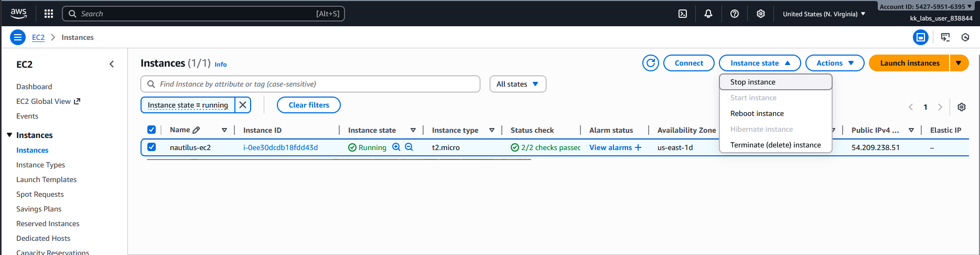Open Spot Requests in the sidebar

click(x=40, y=194)
